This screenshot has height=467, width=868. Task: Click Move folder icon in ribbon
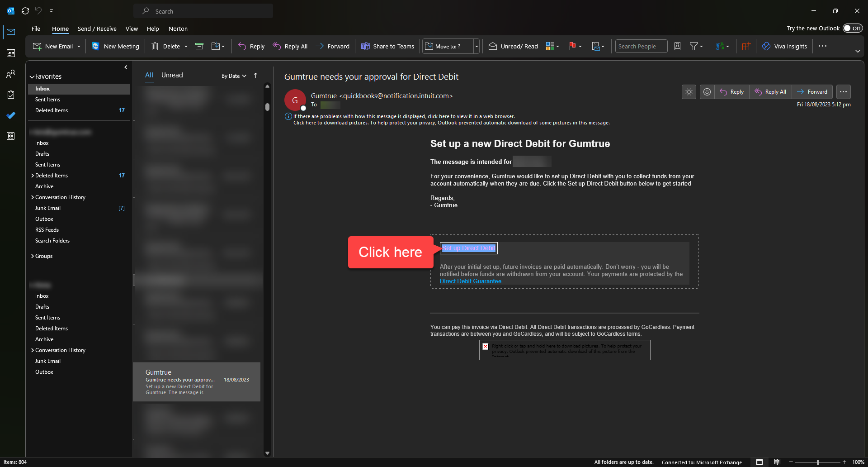[216, 46]
